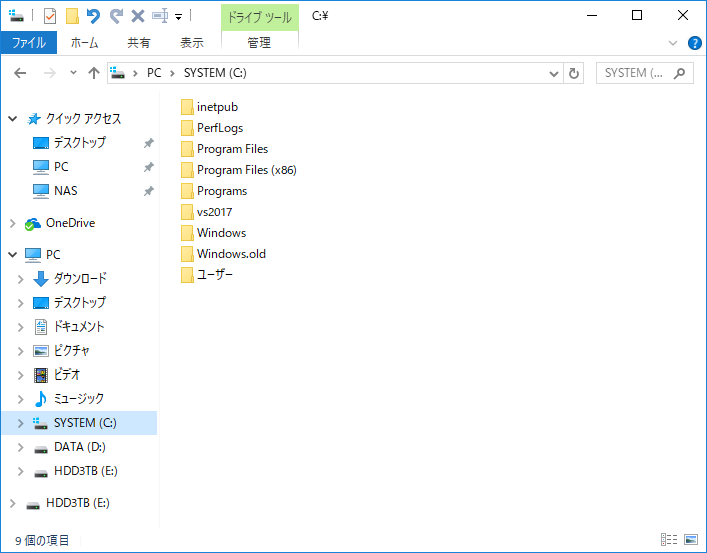Viewport: 707px width, 553px height.
Task: Select the Program Files (x86) folder
Action: tap(247, 170)
